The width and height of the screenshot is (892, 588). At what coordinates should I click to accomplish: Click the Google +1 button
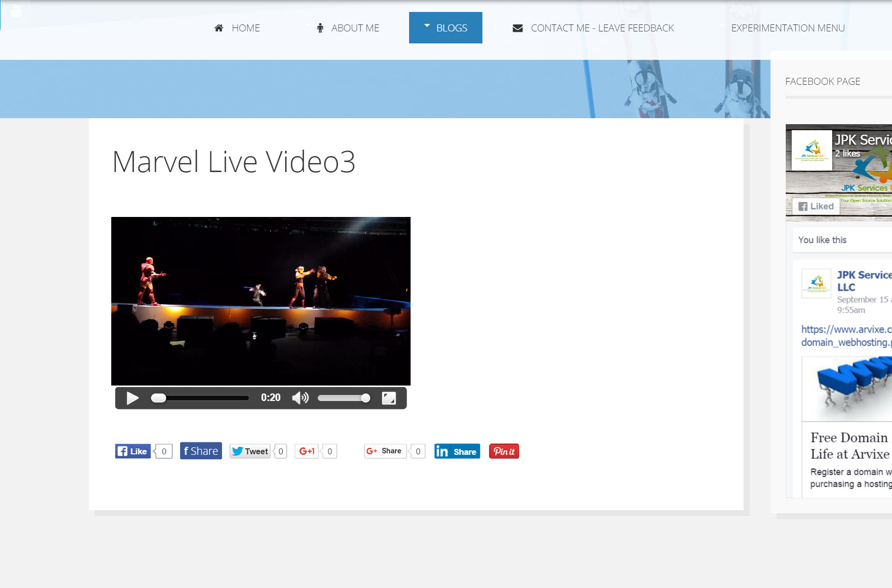307,451
